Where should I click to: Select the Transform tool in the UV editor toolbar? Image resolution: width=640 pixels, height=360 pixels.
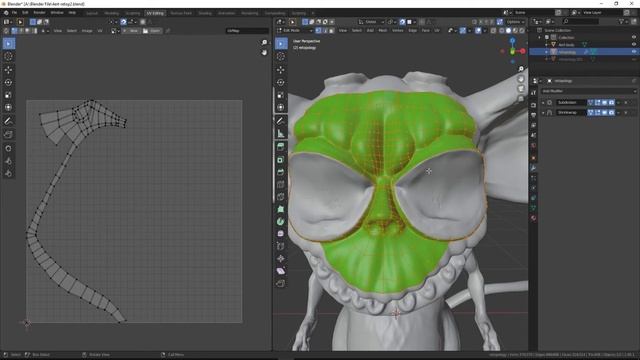tap(8, 108)
